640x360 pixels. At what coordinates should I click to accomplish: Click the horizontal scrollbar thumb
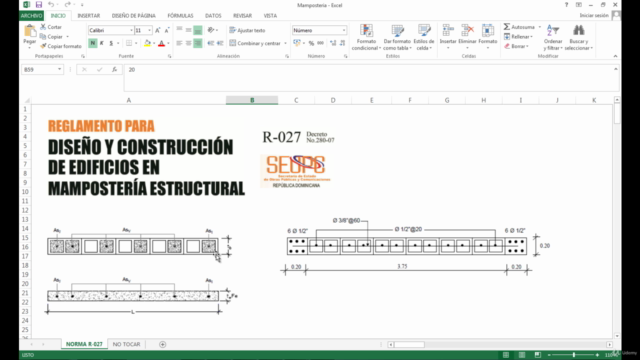tap(409, 345)
